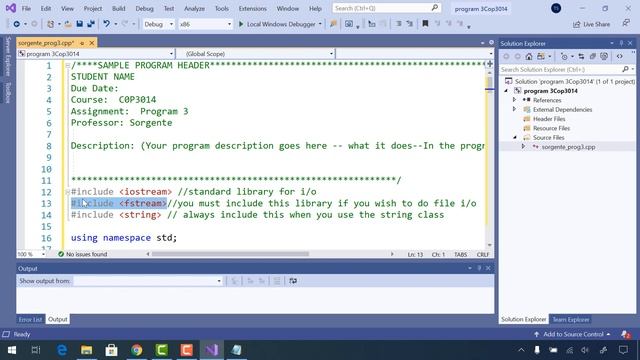Collapse the program 3Cop3014 project node
The width and height of the screenshot is (640, 360).
[506, 91]
